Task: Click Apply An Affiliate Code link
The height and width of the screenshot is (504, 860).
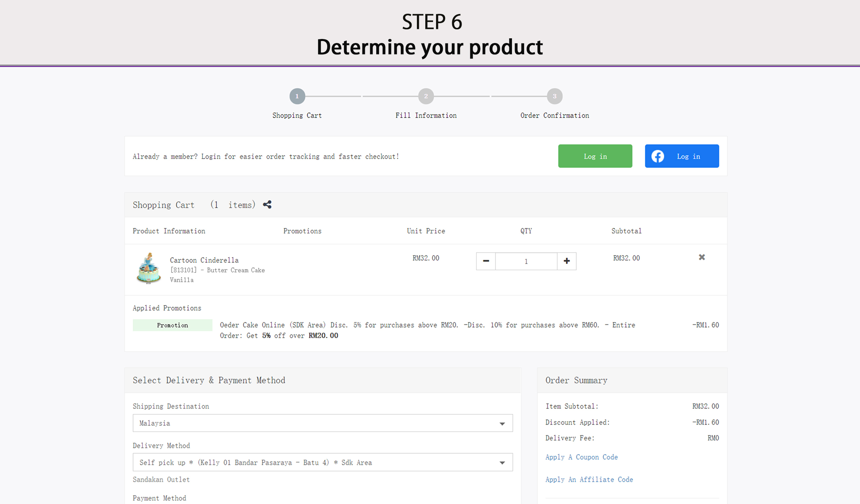Action: (x=589, y=479)
